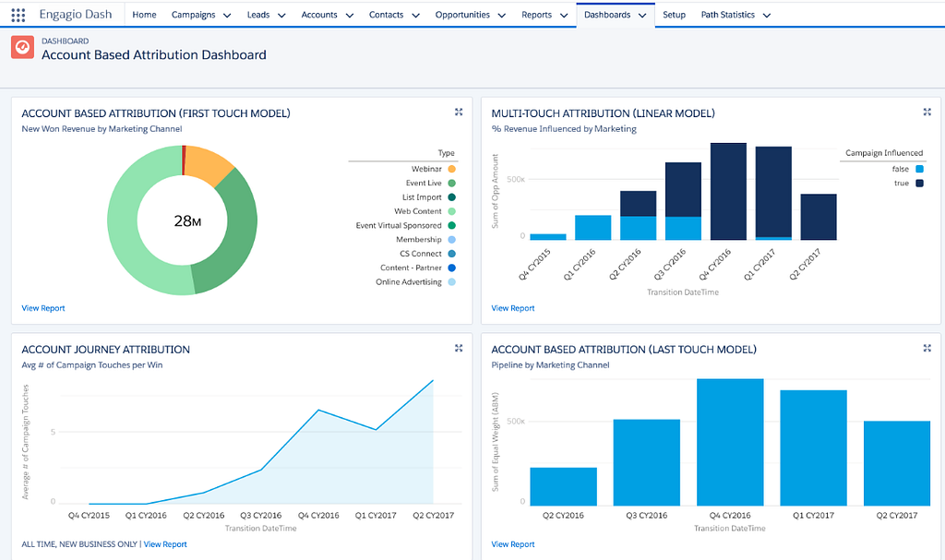
Task: Go to the Home tab
Action: [x=144, y=15]
